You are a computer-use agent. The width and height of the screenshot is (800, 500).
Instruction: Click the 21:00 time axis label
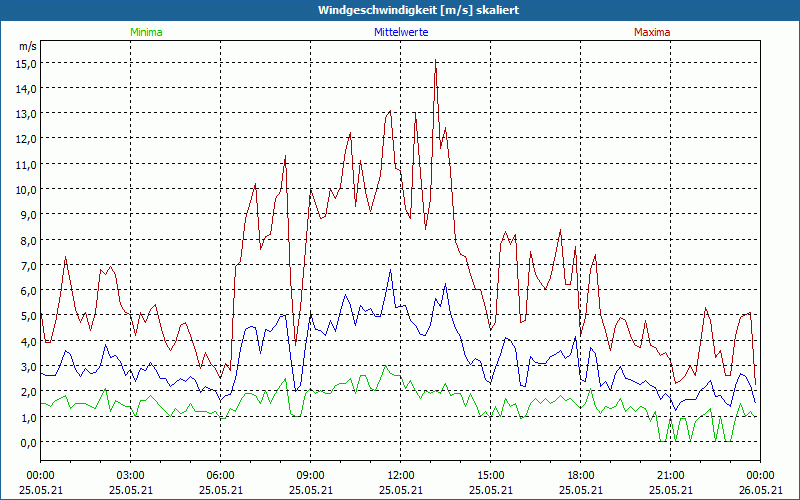(670, 476)
